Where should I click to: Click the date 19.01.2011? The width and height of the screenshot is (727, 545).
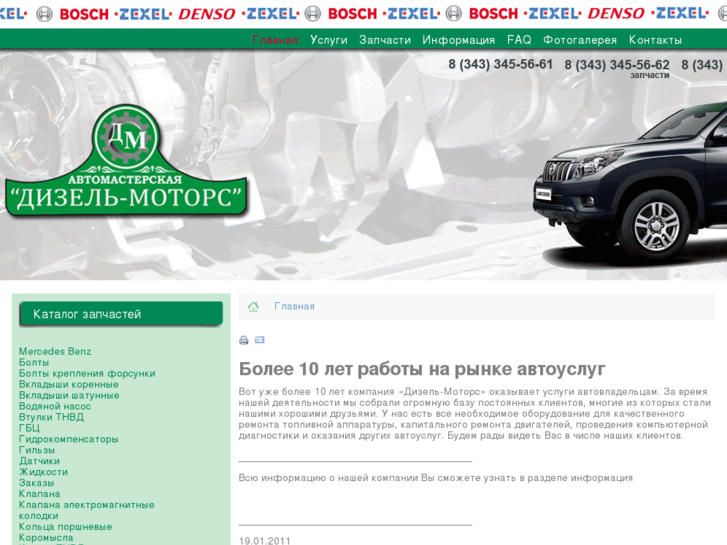coord(264,541)
